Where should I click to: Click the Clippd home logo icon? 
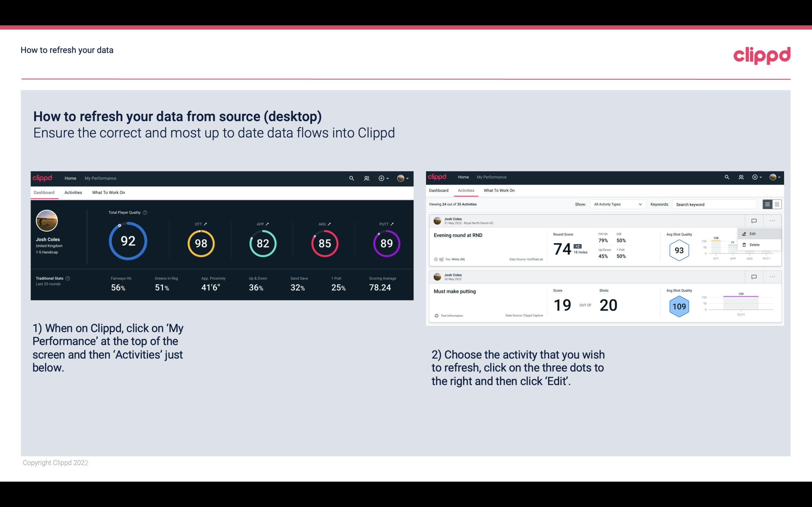click(43, 177)
